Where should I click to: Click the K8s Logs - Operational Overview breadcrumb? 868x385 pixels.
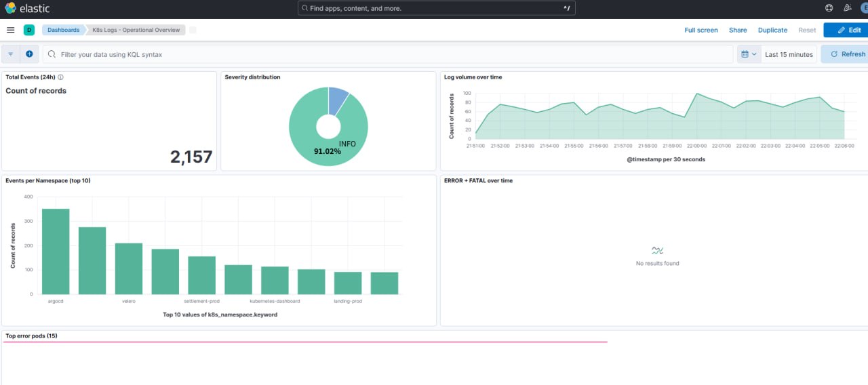[136, 30]
